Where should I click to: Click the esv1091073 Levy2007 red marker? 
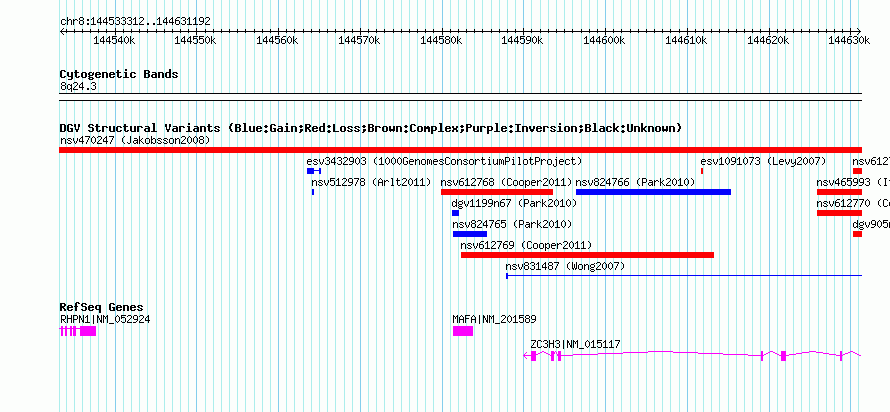(702, 171)
